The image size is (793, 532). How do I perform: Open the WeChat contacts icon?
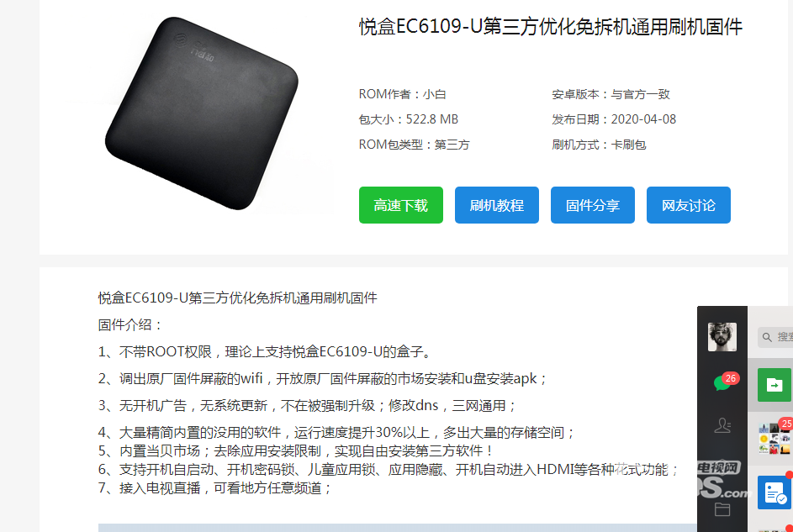(x=722, y=425)
